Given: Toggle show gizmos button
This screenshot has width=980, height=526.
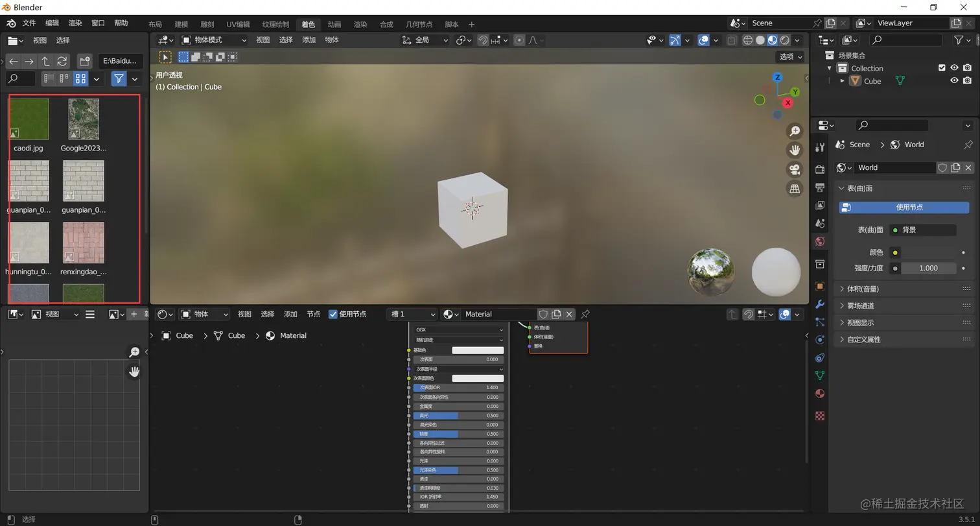Looking at the screenshot, I should 675,40.
